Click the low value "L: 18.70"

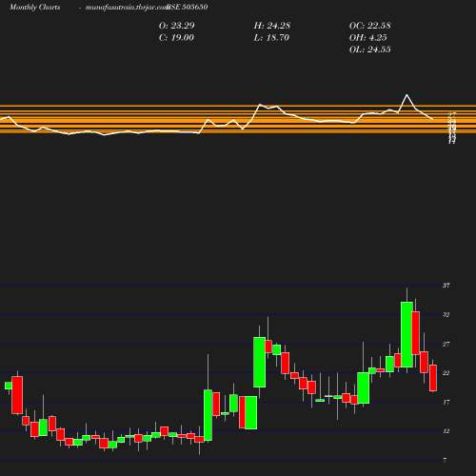pos(271,38)
